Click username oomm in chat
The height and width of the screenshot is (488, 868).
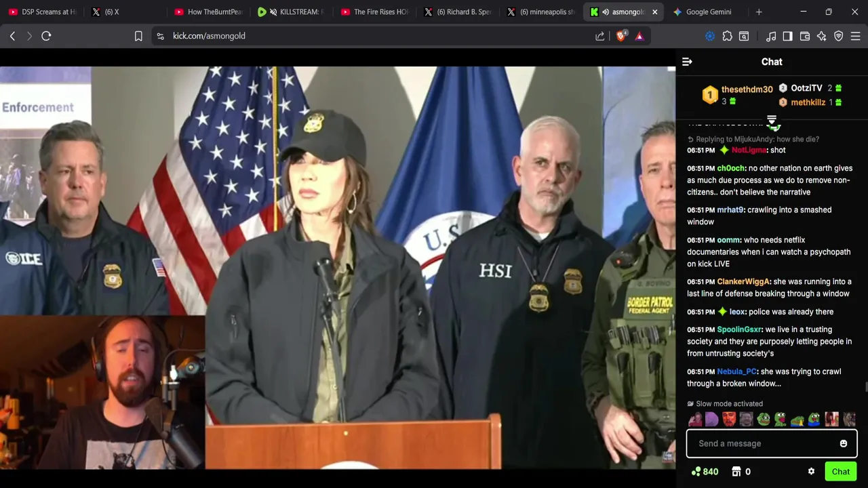click(728, 240)
